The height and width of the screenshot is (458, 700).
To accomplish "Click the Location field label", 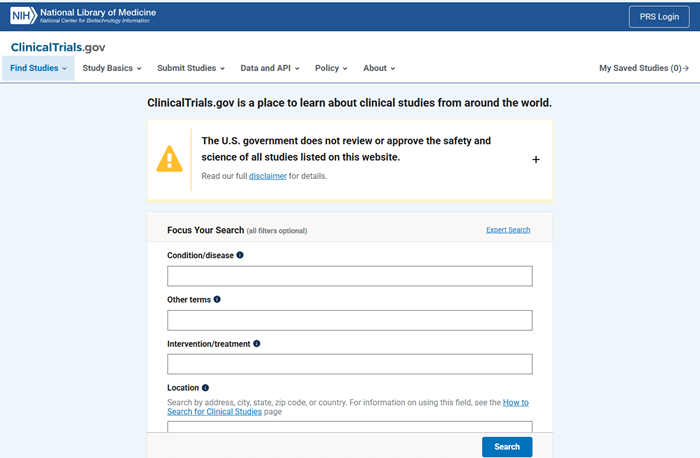I will tap(183, 387).
